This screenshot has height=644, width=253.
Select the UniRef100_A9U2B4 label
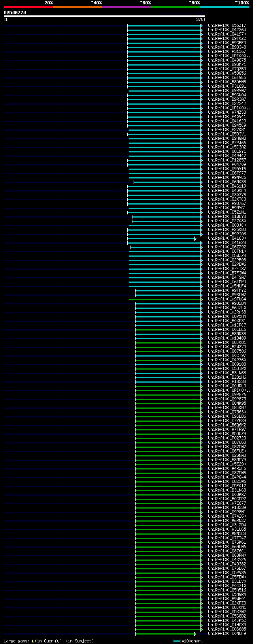point(227,303)
